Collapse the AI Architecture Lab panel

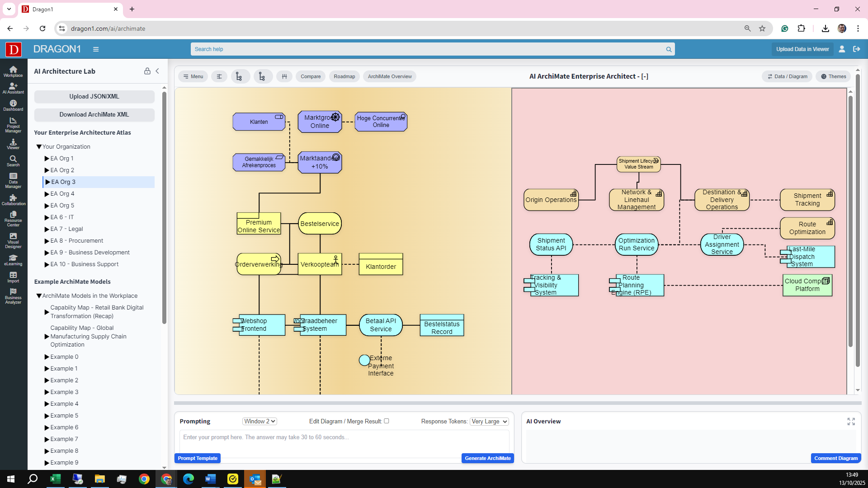click(157, 71)
